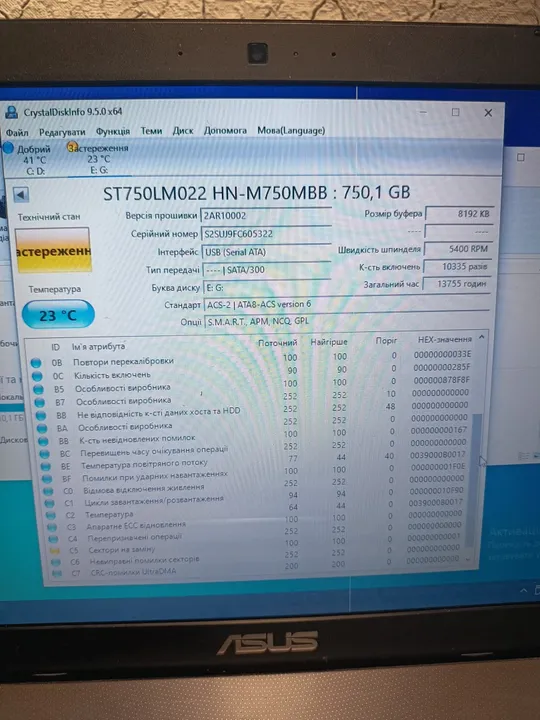Click hex value 000000878F8F
The width and height of the screenshot is (540, 720).
(x=441, y=380)
